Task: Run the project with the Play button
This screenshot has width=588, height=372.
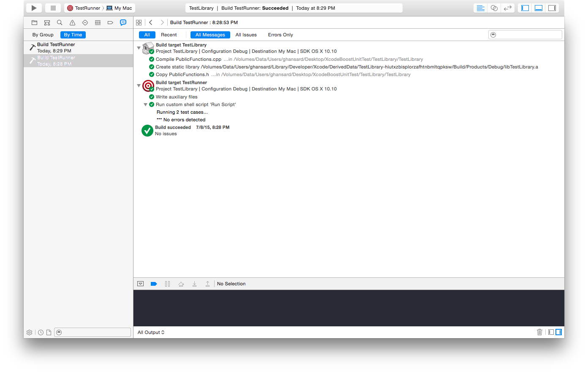Action: [x=34, y=8]
